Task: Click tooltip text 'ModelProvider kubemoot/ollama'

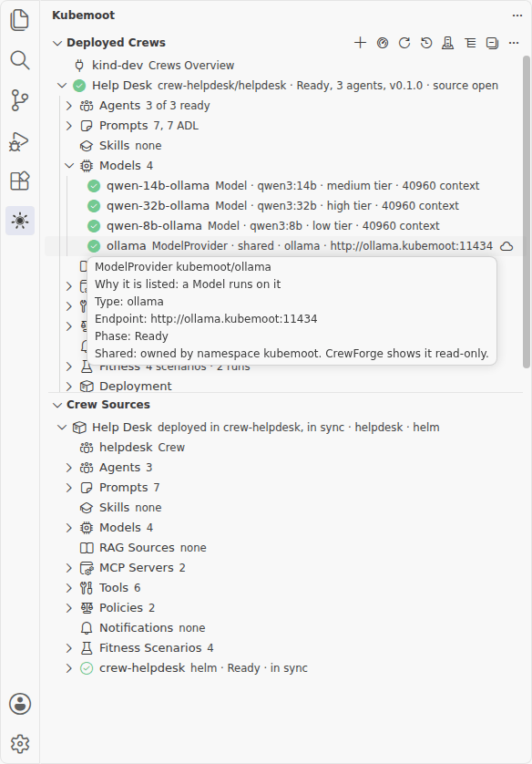Action: coord(183,267)
